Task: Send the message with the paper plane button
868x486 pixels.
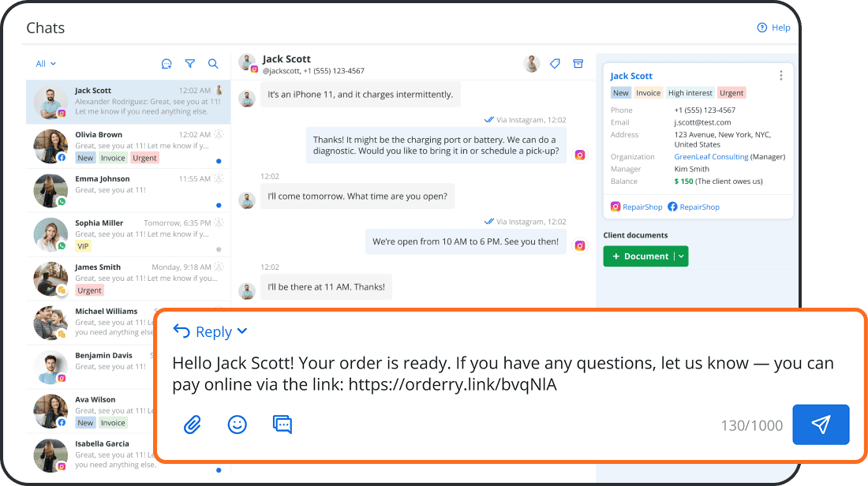Action: [x=821, y=424]
